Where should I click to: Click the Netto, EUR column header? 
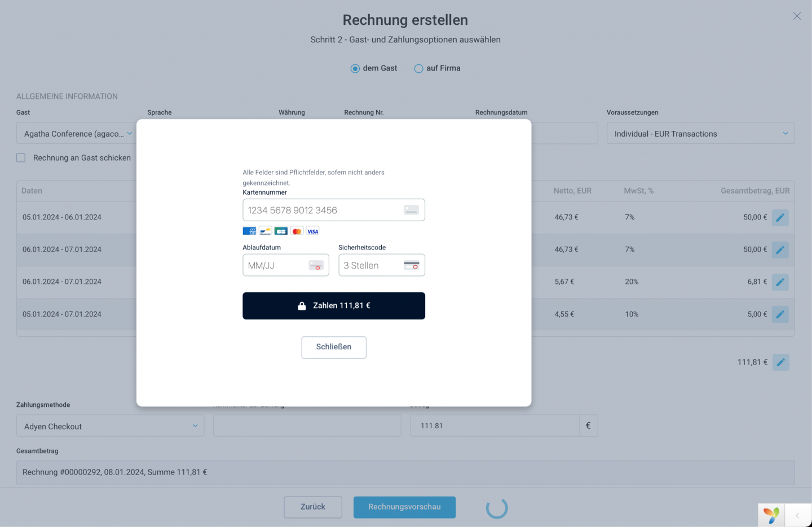[572, 191]
